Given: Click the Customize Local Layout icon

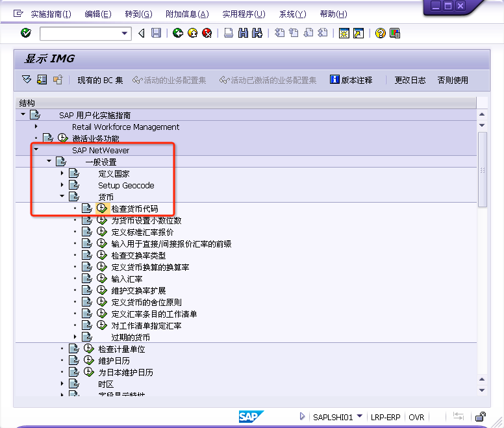Looking at the screenshot, I should 395,33.
